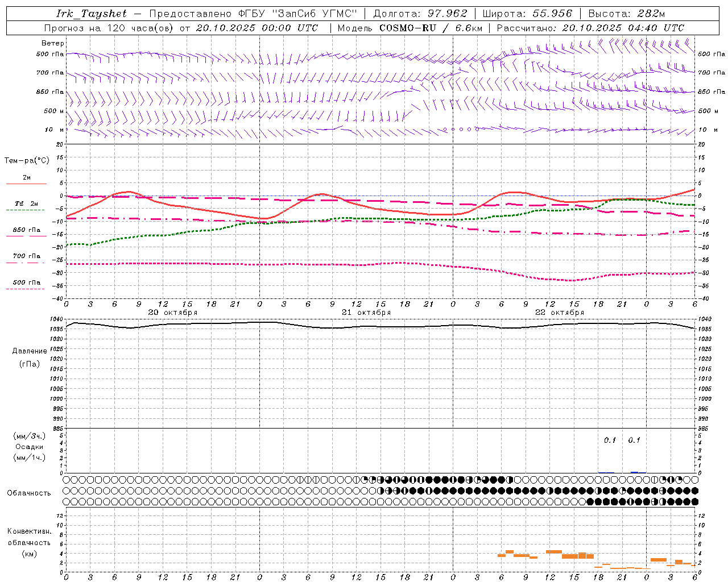
Task: Select the 'Осадки' precipitation label
Action: (30, 447)
